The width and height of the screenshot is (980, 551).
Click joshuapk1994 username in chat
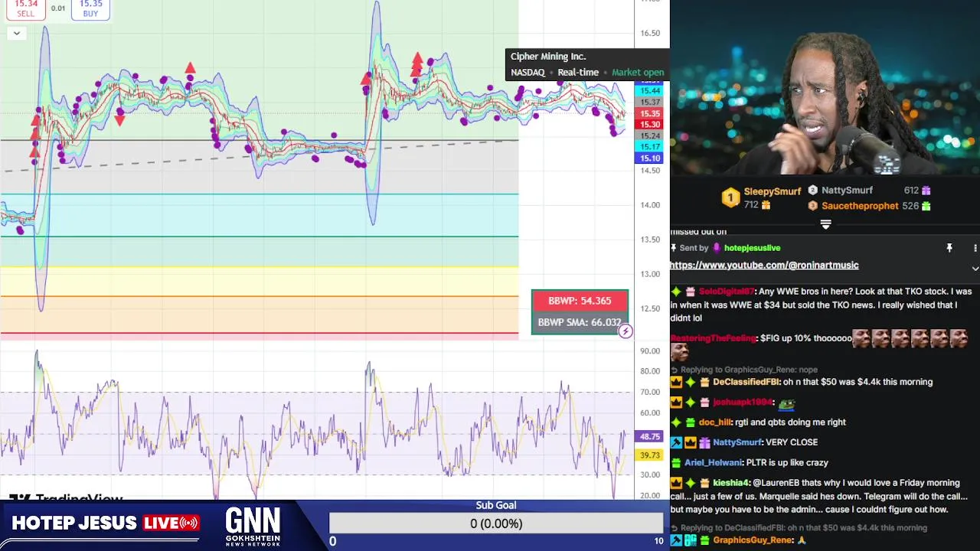[x=742, y=403]
